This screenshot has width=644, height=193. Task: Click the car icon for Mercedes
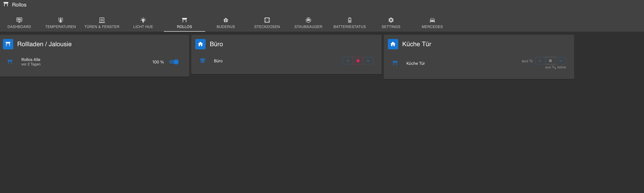tap(432, 20)
